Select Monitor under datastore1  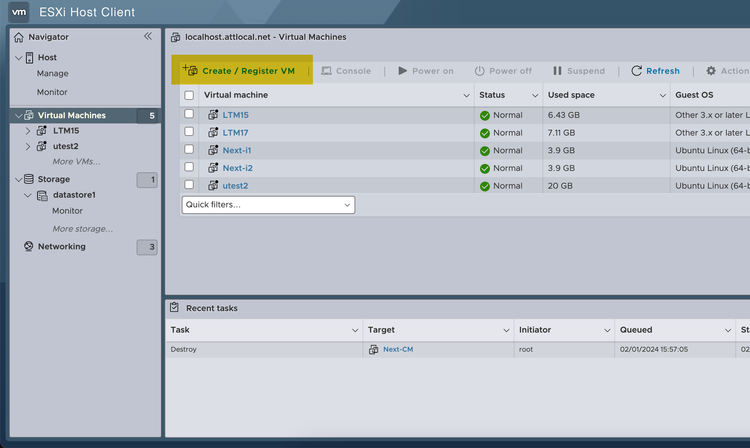(x=67, y=211)
